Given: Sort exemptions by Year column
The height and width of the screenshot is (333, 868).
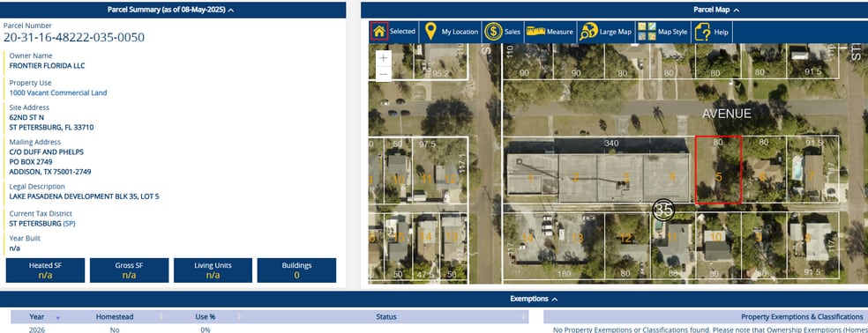Looking at the screenshot, I should (x=37, y=317).
